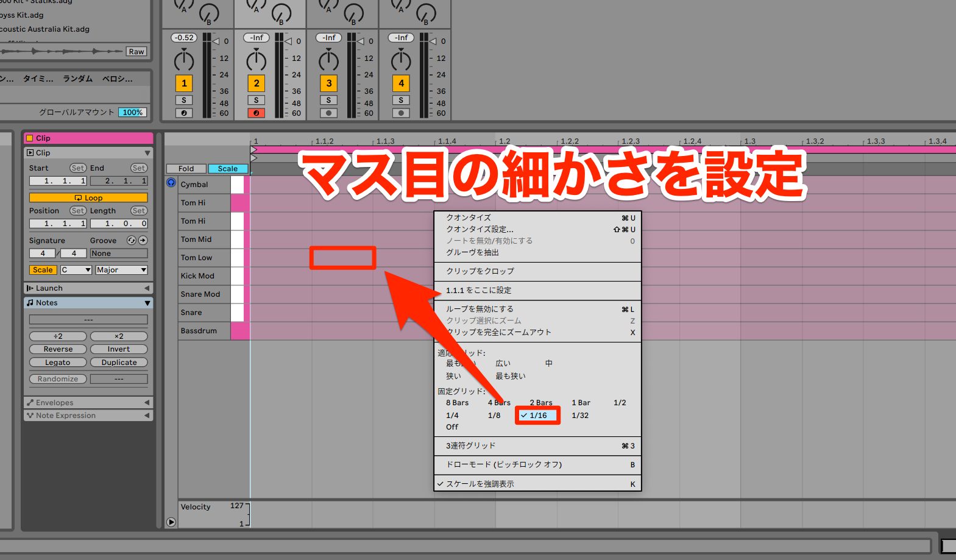This screenshot has height=560, width=956.
Task: Arm track 4 using its record button
Action: pyautogui.click(x=401, y=113)
